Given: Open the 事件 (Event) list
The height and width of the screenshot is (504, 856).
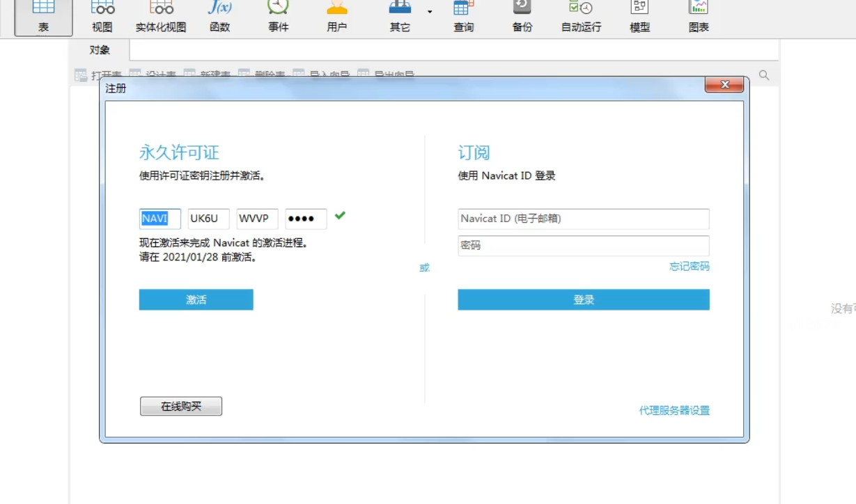Looking at the screenshot, I should coord(279,17).
